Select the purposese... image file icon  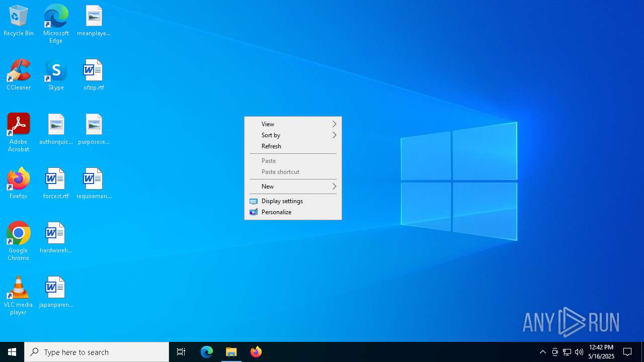pos(94,130)
